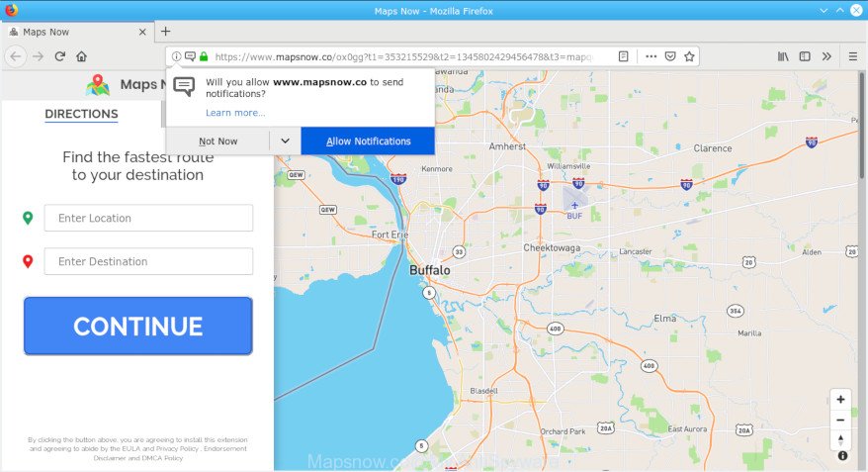The image size is (868, 472).
Task: Go back with the browser back arrow
Action: point(16,56)
